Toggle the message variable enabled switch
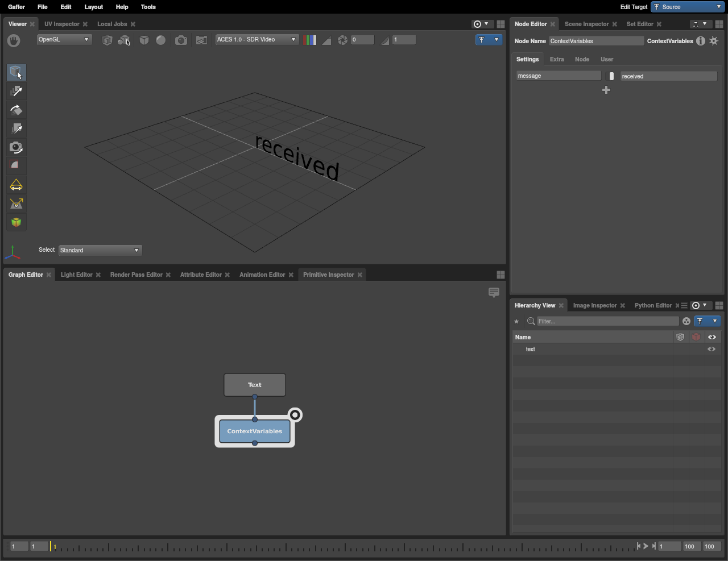This screenshot has width=728, height=561. pyautogui.click(x=611, y=76)
